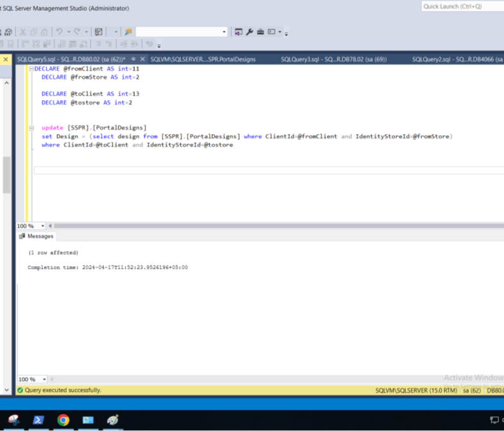
Task: Collapse the update statement code block
Action: coord(31,128)
